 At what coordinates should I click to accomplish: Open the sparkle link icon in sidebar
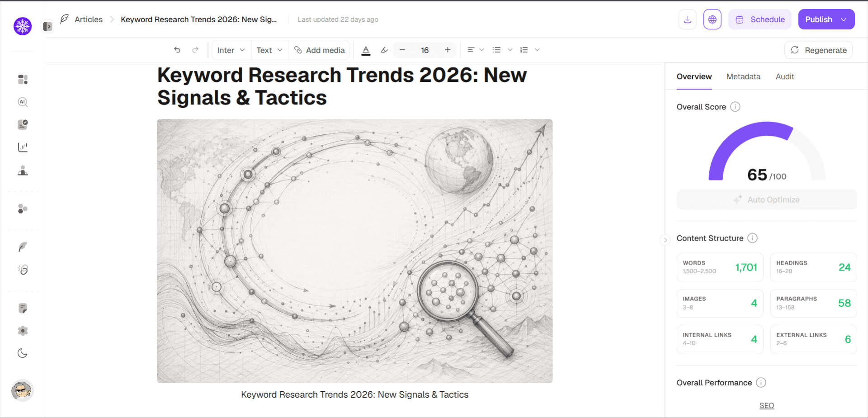coord(23,270)
